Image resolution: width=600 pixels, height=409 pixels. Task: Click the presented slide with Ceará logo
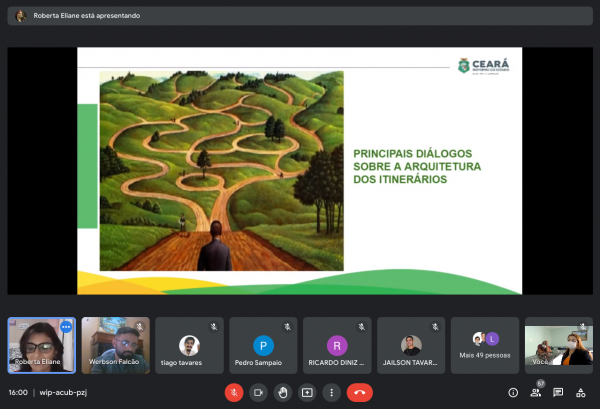tap(300, 170)
